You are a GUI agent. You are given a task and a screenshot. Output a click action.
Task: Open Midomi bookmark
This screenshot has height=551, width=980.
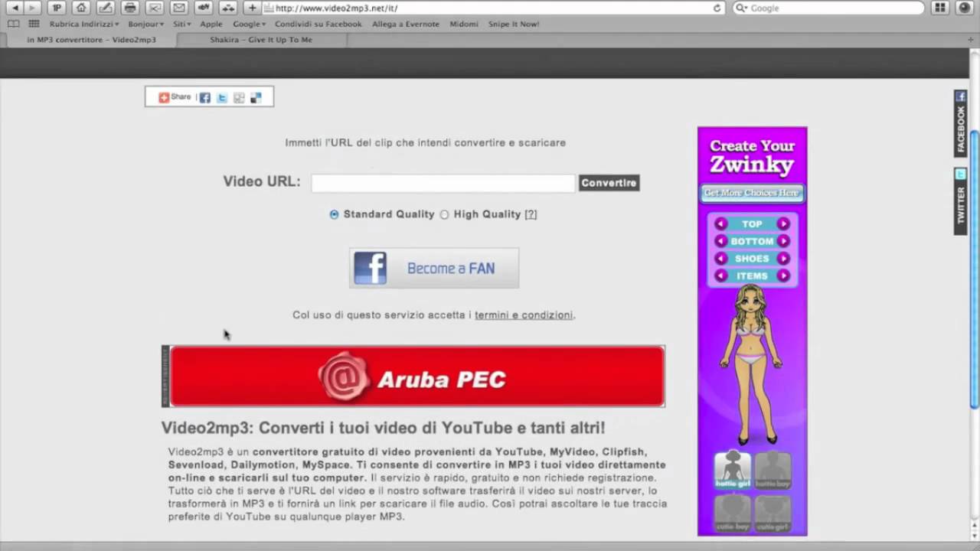pos(464,24)
